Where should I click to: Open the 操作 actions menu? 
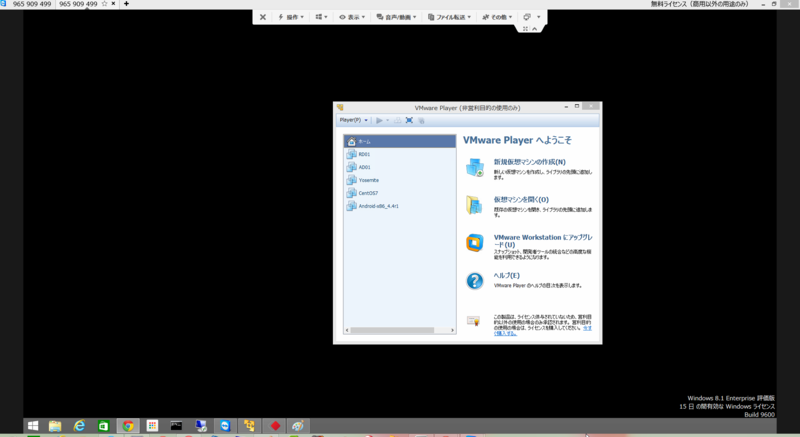click(291, 17)
